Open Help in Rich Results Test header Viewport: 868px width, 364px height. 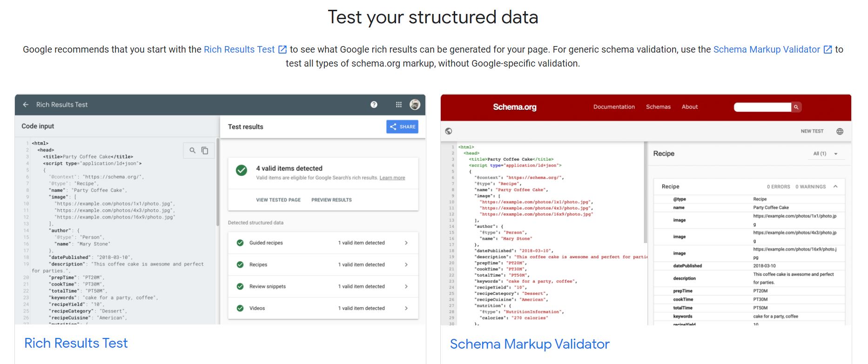[x=373, y=104]
